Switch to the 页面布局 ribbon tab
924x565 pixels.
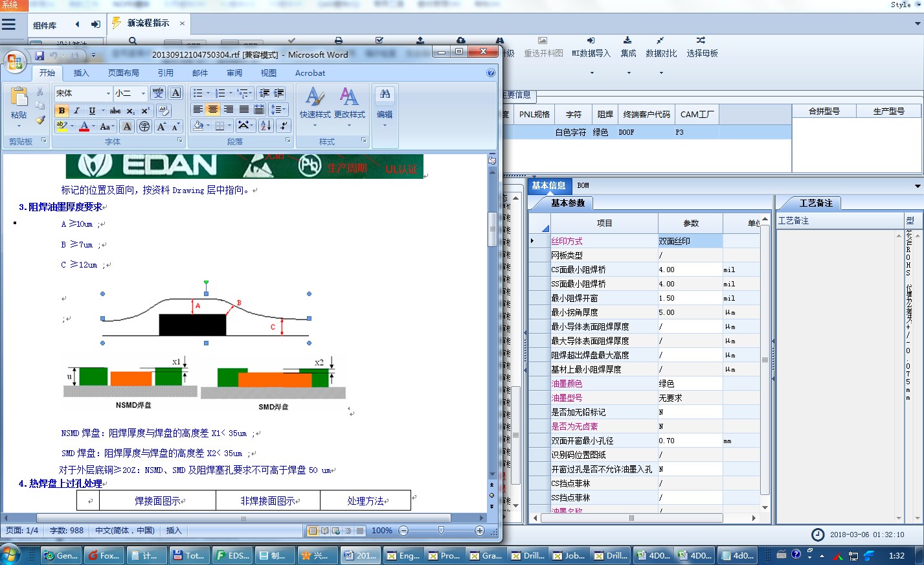pyautogui.click(x=124, y=73)
